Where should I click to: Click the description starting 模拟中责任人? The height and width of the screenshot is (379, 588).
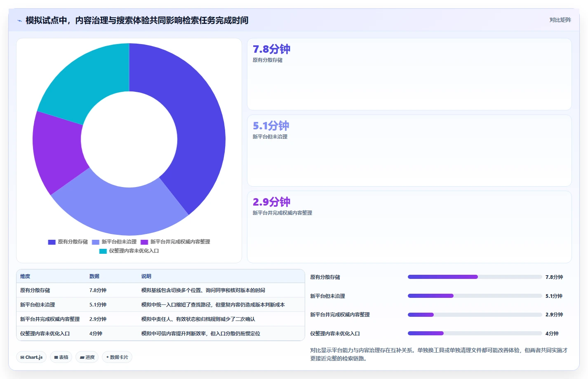pos(198,319)
